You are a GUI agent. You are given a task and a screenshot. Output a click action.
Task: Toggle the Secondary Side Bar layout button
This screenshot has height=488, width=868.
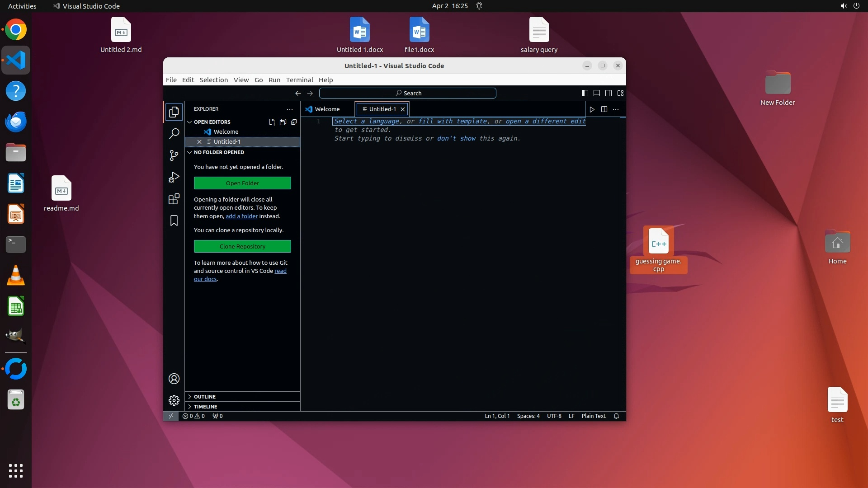[x=609, y=93]
